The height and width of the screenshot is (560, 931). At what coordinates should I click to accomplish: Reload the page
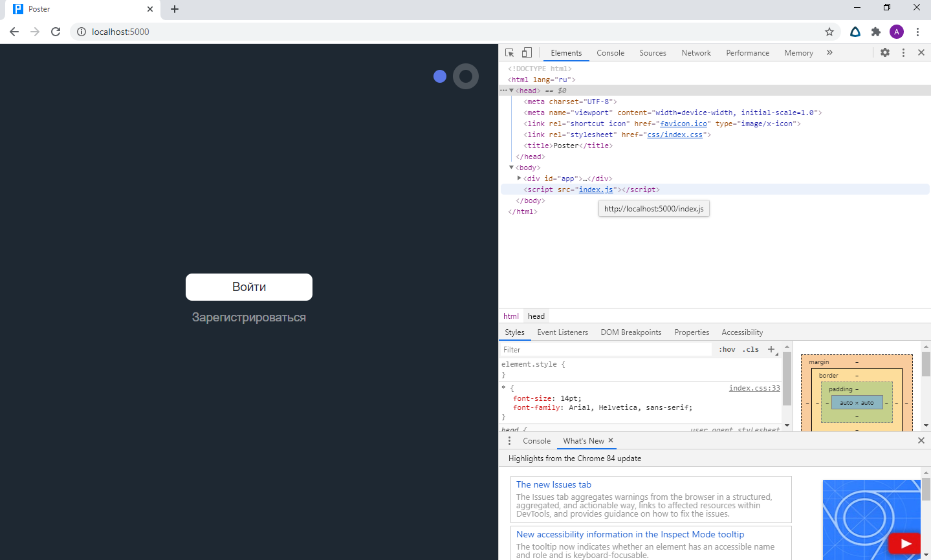click(56, 32)
